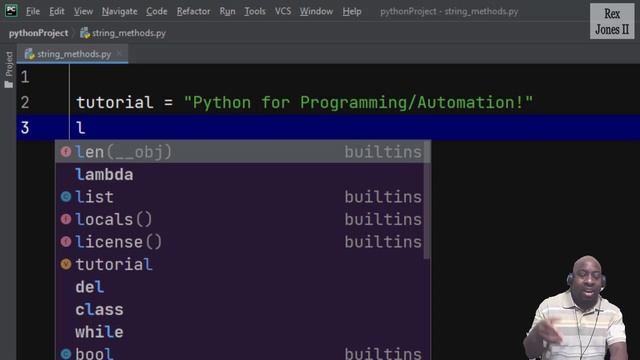
Task: Click line number 2 in gutter
Action: click(25, 102)
